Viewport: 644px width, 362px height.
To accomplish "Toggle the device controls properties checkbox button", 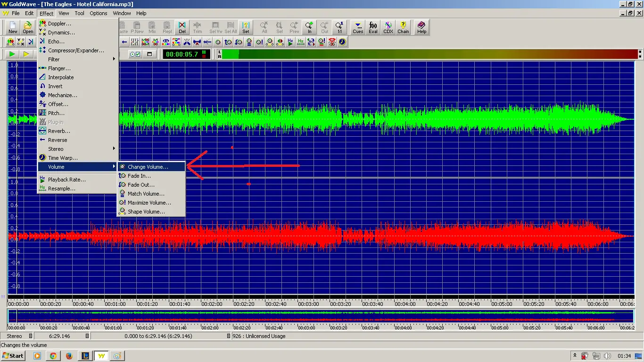I will coord(135,54).
